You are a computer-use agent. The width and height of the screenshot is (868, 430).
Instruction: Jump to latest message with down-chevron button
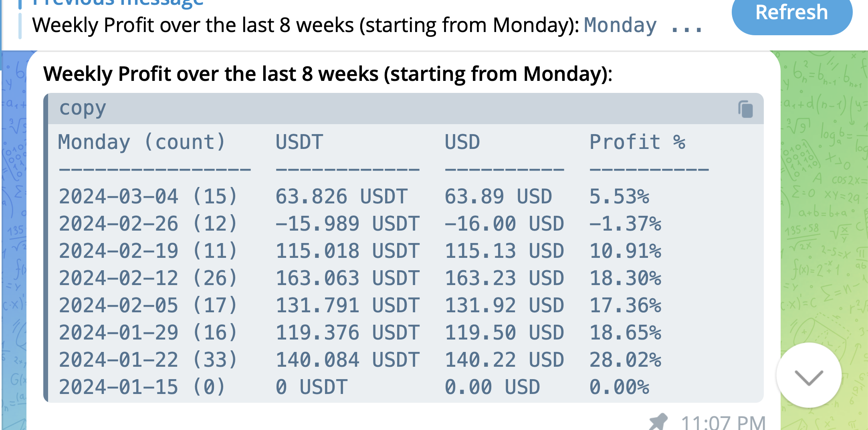pos(809,376)
